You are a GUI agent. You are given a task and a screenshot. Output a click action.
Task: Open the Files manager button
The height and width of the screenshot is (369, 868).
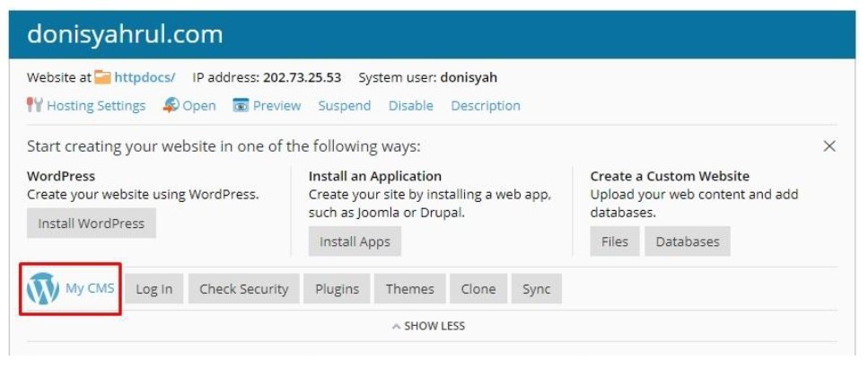tap(615, 242)
